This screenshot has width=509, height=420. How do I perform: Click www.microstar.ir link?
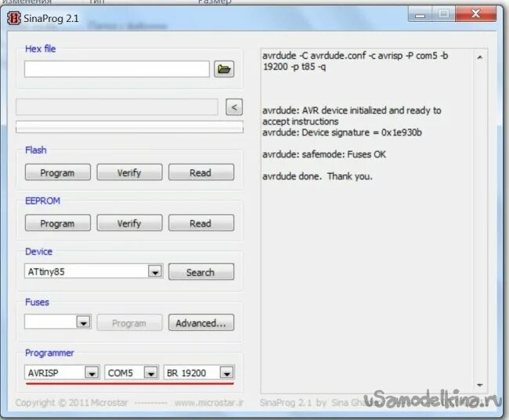(x=209, y=403)
